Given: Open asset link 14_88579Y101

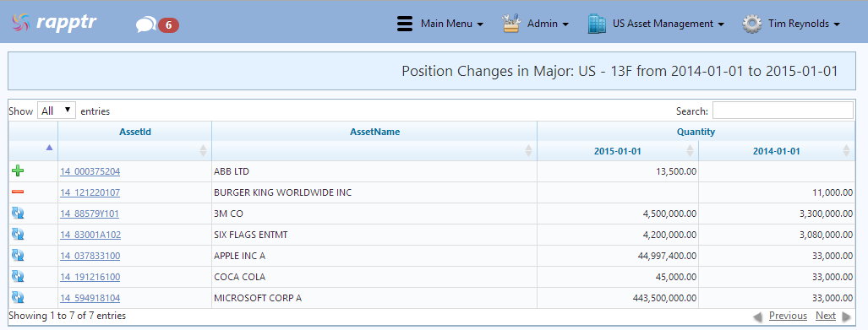Looking at the screenshot, I should click(x=89, y=214).
